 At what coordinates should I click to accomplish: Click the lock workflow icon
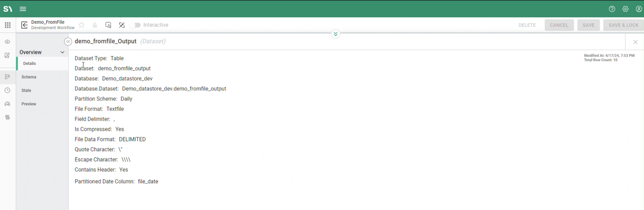(x=95, y=25)
